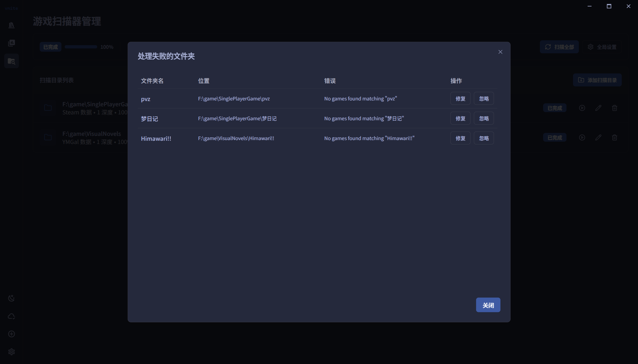The height and width of the screenshot is (364, 638).
Task: Edit the SinglePlayerGame scan directory
Action: pyautogui.click(x=598, y=108)
